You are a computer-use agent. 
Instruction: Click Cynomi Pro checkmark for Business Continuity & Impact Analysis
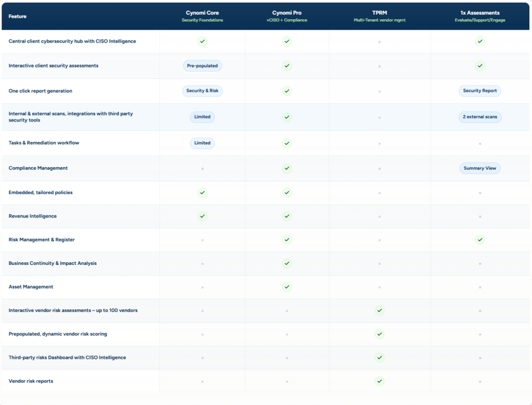pyautogui.click(x=287, y=263)
